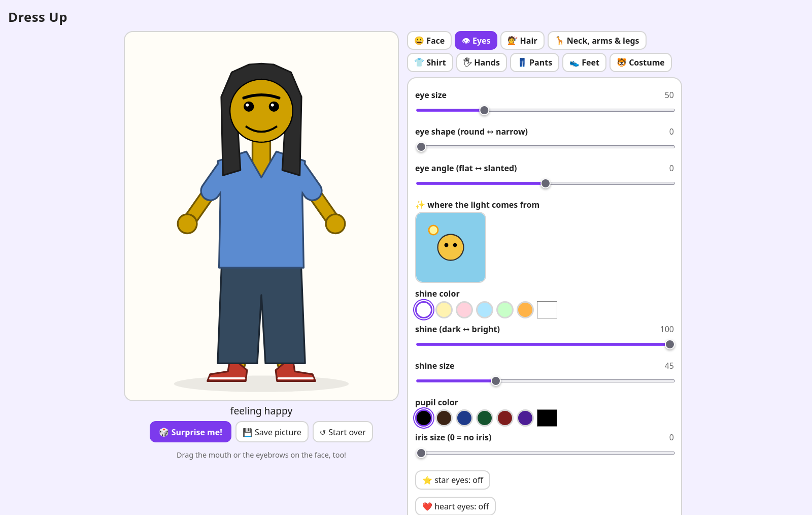This screenshot has height=515, width=812.
Task: Toggle star eyes on
Action: coord(453,480)
